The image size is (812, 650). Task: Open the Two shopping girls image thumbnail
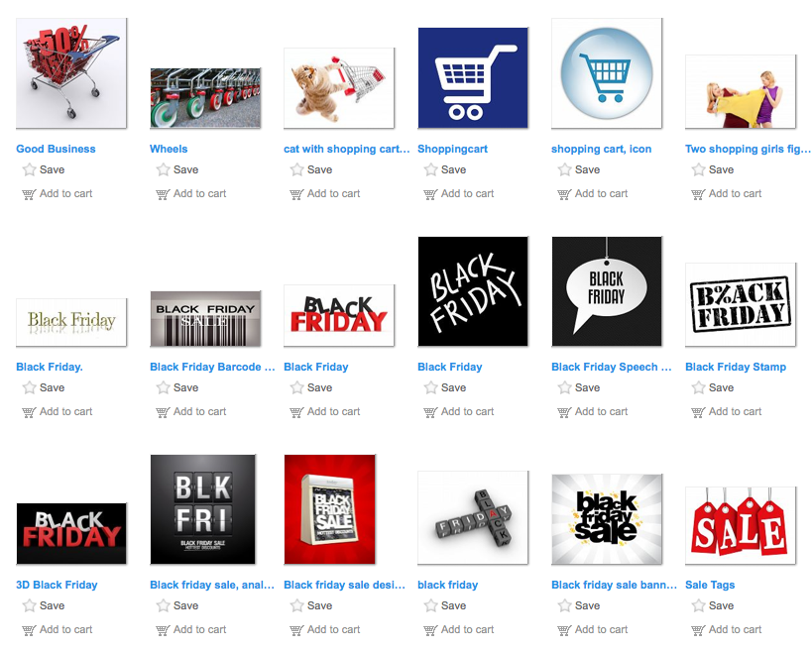click(741, 91)
